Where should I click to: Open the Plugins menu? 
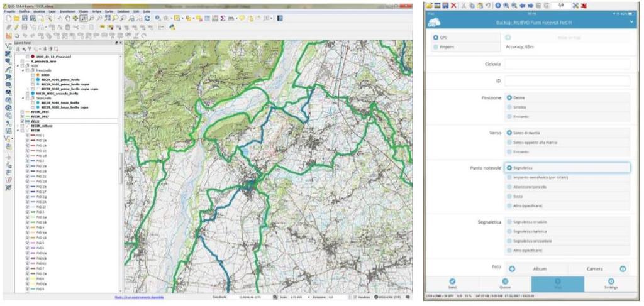point(84,11)
